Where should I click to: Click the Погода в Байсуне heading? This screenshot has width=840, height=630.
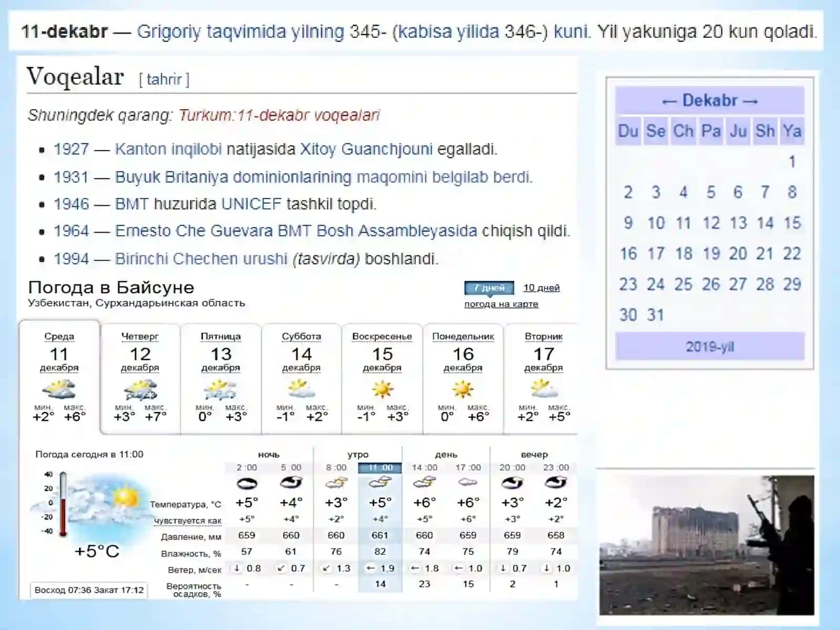(x=111, y=287)
